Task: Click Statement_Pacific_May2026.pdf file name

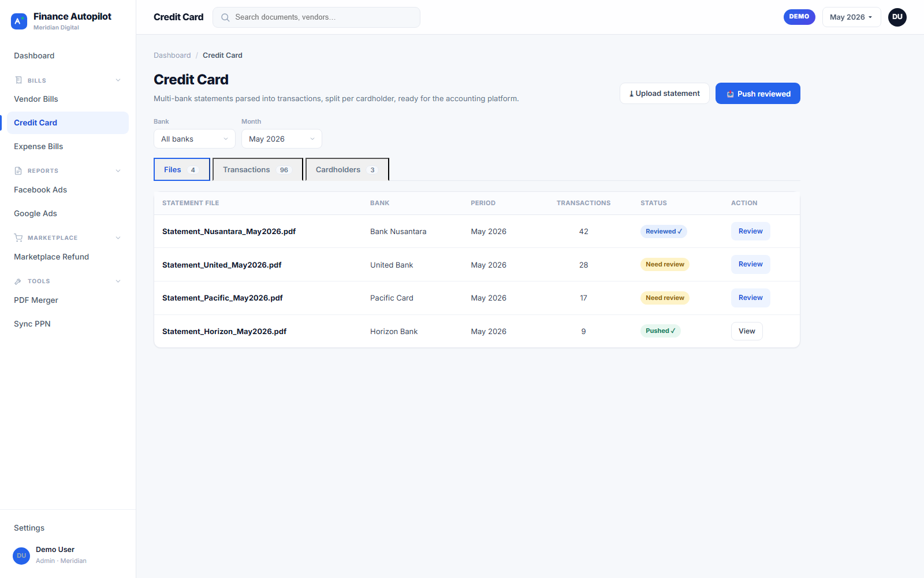Action: click(222, 298)
